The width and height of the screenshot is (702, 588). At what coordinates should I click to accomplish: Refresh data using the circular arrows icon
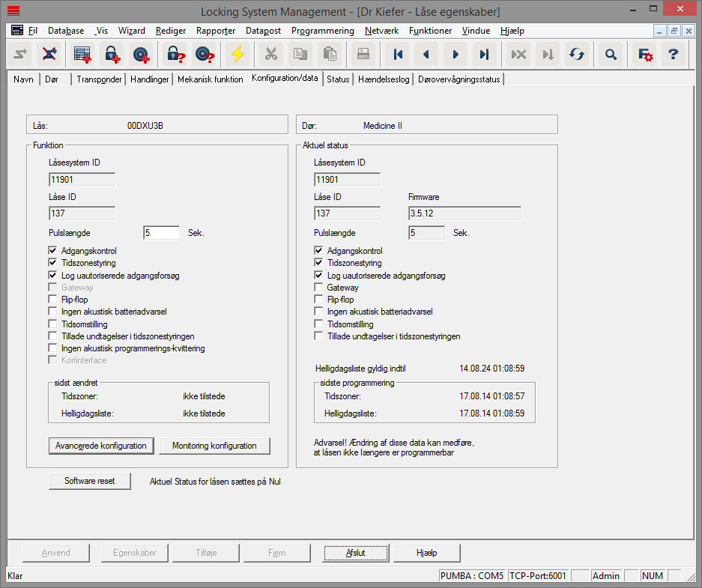[575, 54]
